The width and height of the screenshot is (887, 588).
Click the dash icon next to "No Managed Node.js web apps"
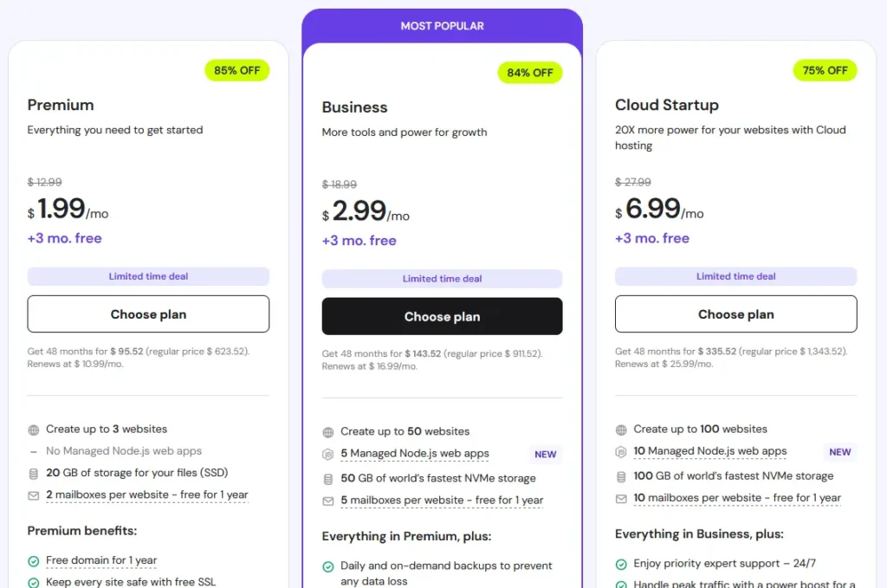34,451
